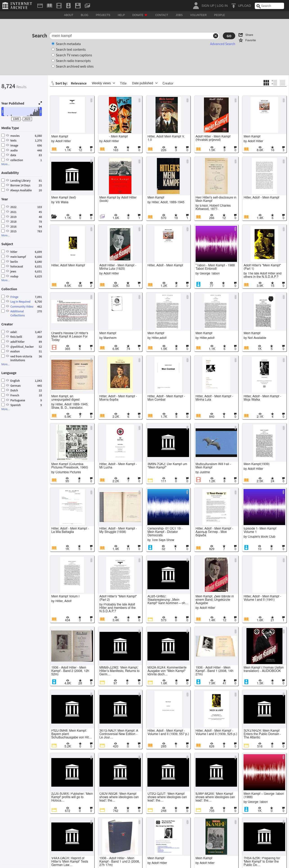Screen dimensions: 289x868
Task: Open the Multiculturalism Will Fail item thumbnail
Action: coord(216,442)
